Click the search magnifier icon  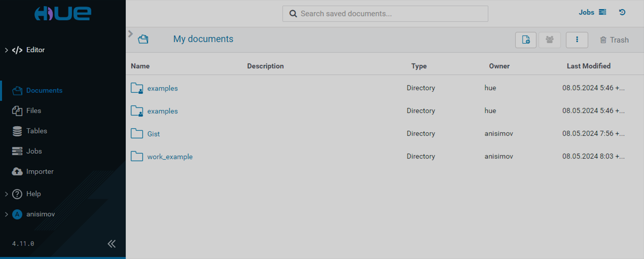(293, 14)
